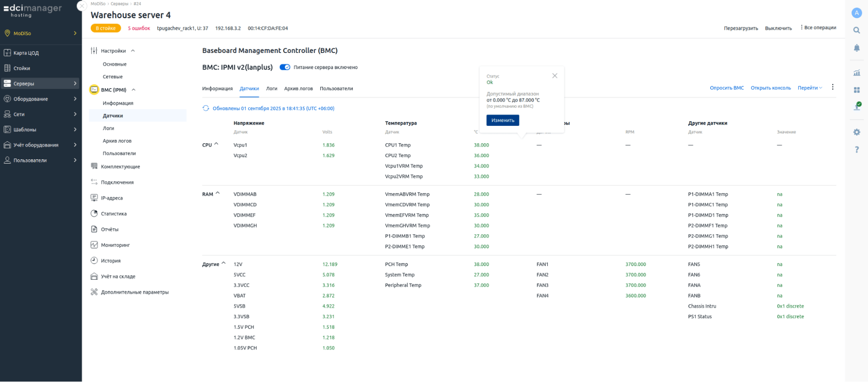Click the user avatar icon
The height and width of the screenshot is (382, 868).
tap(856, 13)
